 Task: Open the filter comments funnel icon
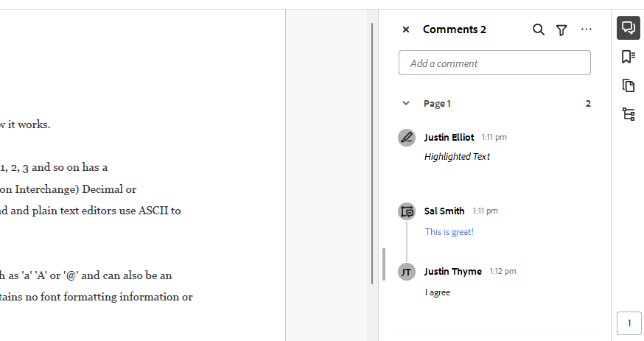[x=561, y=30]
